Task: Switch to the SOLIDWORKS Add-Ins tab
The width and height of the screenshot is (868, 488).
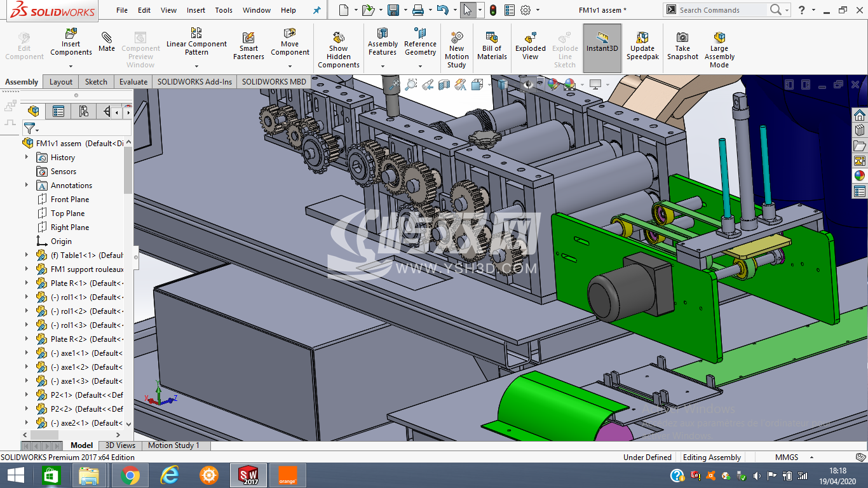Action: 194,81
